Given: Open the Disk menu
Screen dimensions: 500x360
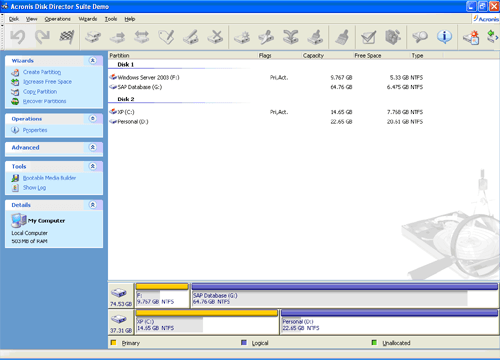Looking at the screenshot, I should 14,19.
